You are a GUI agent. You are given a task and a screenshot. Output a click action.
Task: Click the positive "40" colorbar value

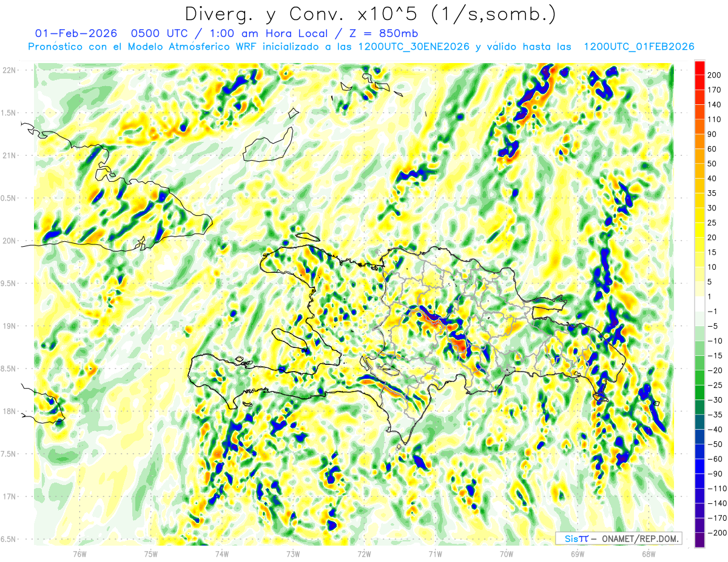pyautogui.click(x=713, y=178)
